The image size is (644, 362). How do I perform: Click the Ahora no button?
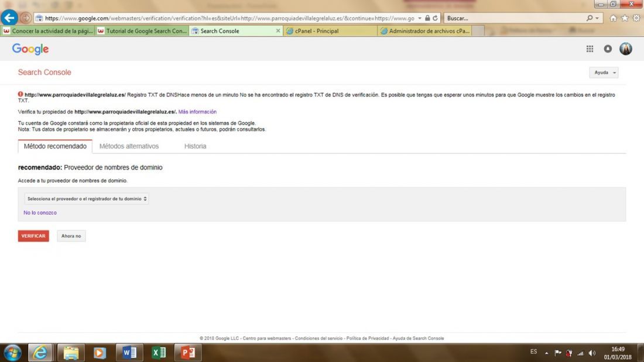tap(71, 236)
